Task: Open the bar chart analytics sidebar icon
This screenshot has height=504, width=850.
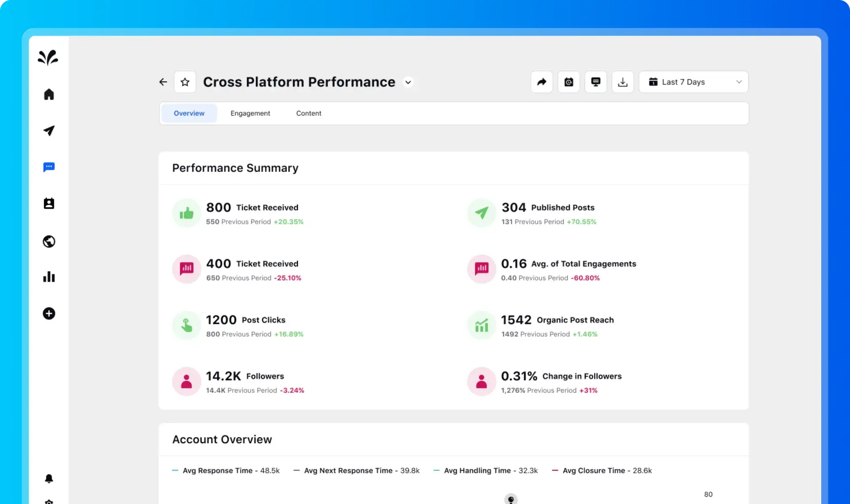Action: pyautogui.click(x=49, y=277)
